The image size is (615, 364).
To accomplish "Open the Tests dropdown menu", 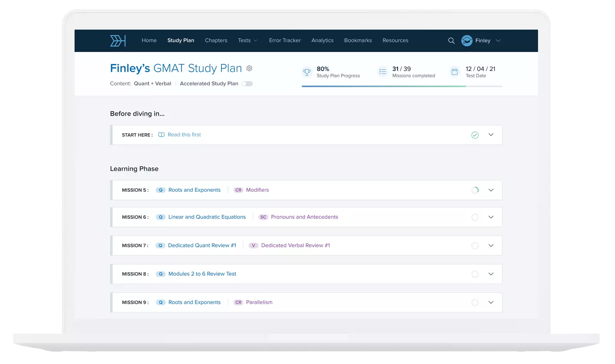I will pos(248,41).
